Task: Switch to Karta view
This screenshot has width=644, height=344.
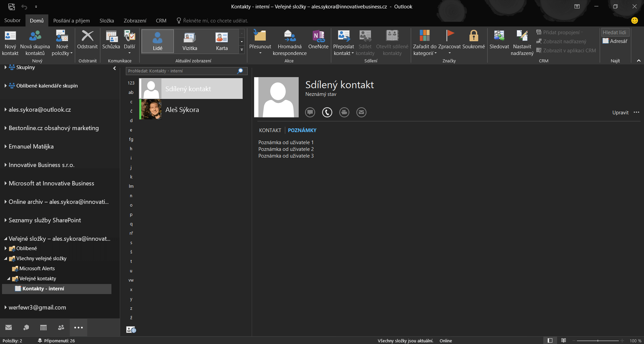Action: click(222, 41)
